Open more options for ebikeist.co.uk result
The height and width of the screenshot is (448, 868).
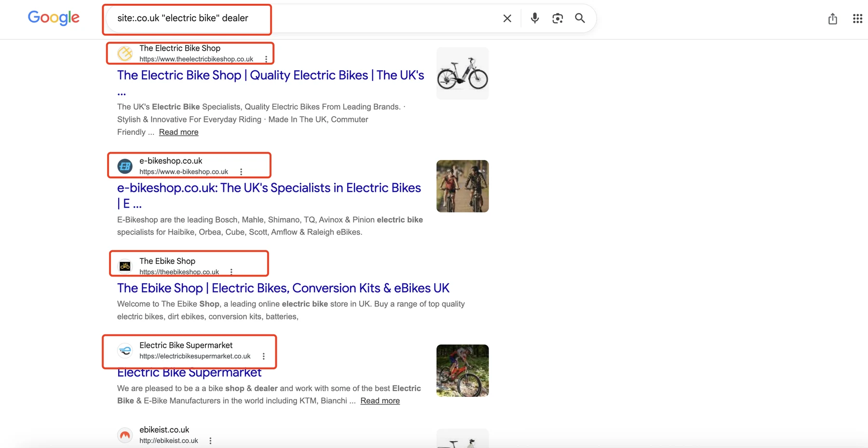click(210, 441)
